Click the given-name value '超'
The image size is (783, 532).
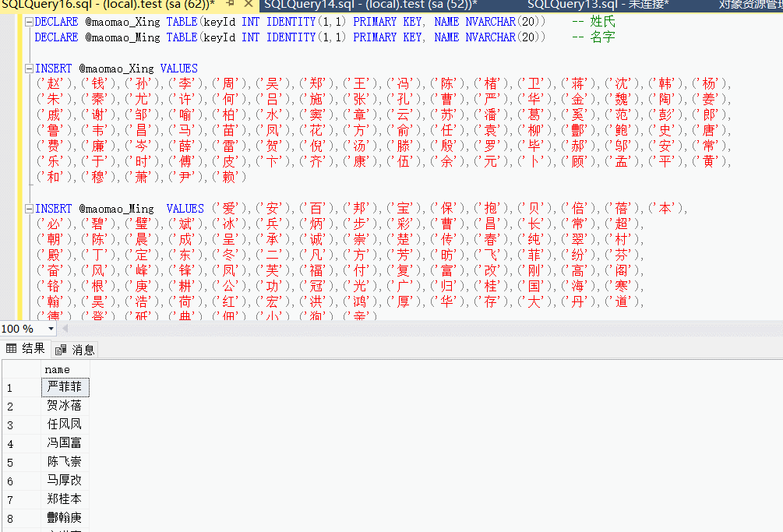pos(622,224)
